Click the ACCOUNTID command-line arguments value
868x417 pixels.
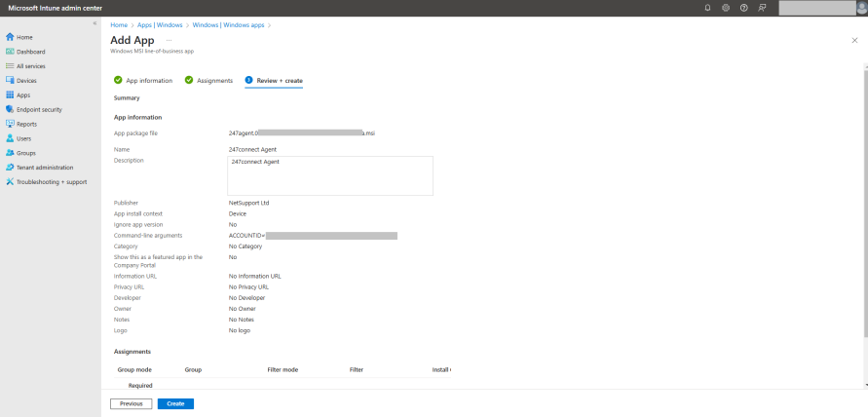click(313, 236)
